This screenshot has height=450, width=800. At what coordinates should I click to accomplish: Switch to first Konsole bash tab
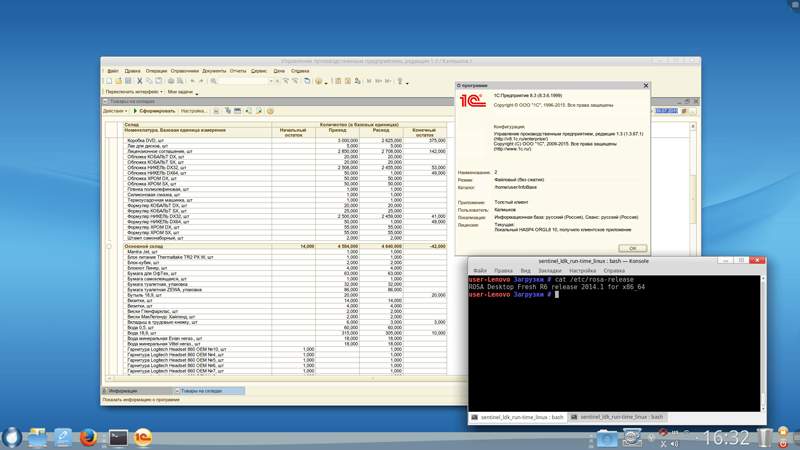pyautogui.click(x=517, y=417)
